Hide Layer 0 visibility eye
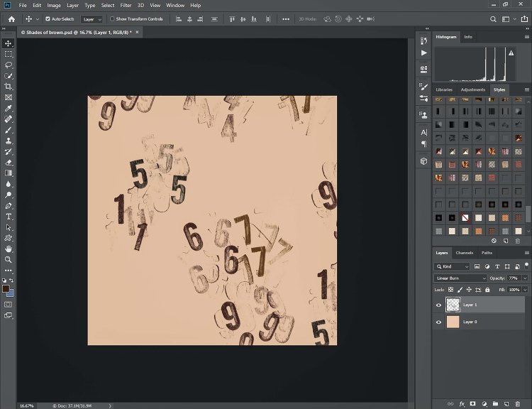The image size is (532, 409). [x=438, y=322]
